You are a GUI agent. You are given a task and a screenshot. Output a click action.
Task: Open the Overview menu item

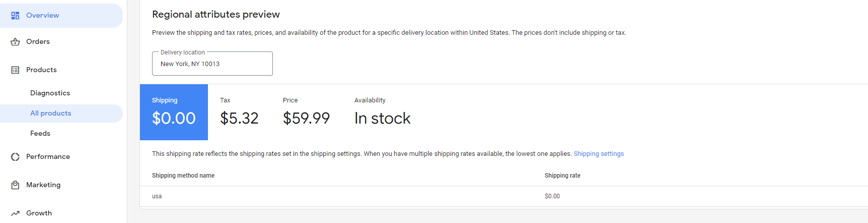click(x=61, y=16)
